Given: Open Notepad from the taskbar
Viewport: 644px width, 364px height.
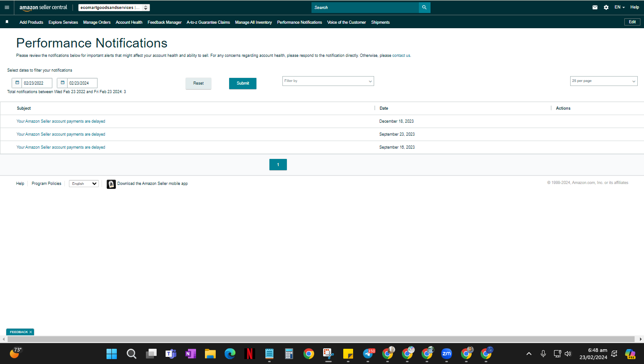Looking at the screenshot, I should pos(269,354).
